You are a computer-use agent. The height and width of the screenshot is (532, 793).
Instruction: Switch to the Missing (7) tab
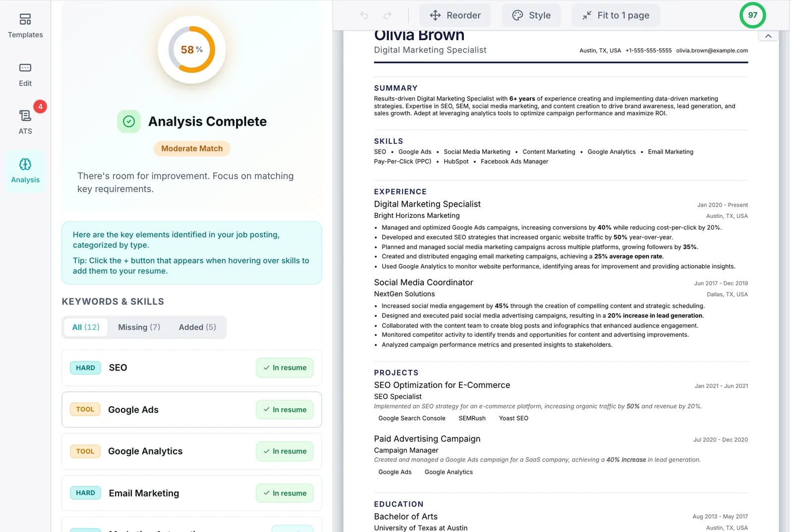pyautogui.click(x=139, y=327)
